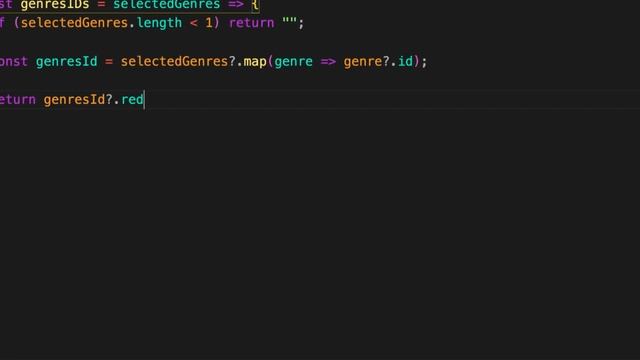Click the 'selectedGenres' arrow function parameter
Viewport: 640px width, 360px height.
tap(167, 4)
